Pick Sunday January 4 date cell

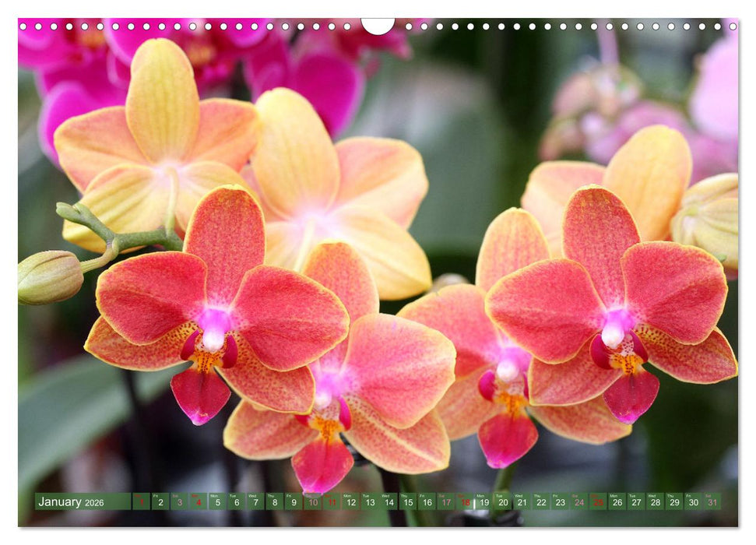[198, 502]
